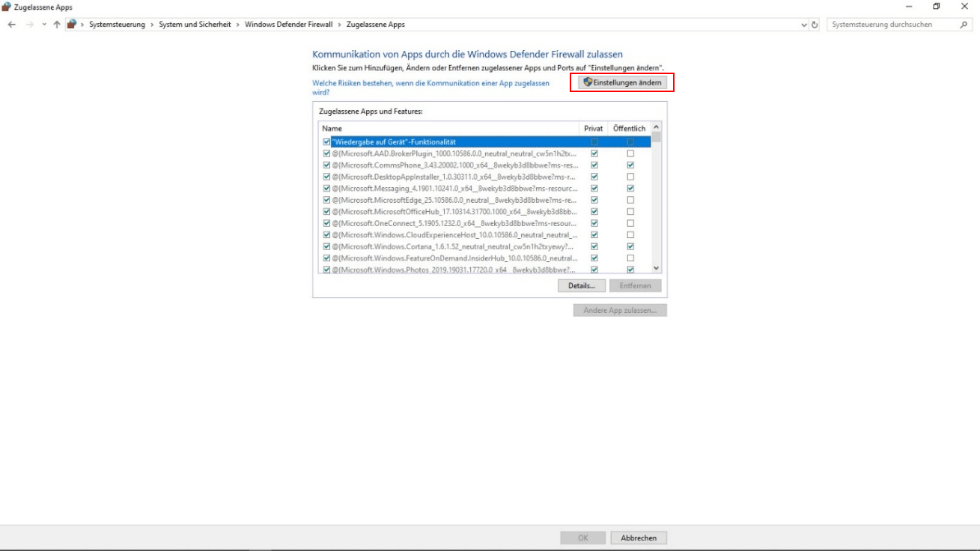Toggle checkbox for Wiedergabe auf Gerät row
This screenshot has height=551, width=980.
(x=326, y=141)
